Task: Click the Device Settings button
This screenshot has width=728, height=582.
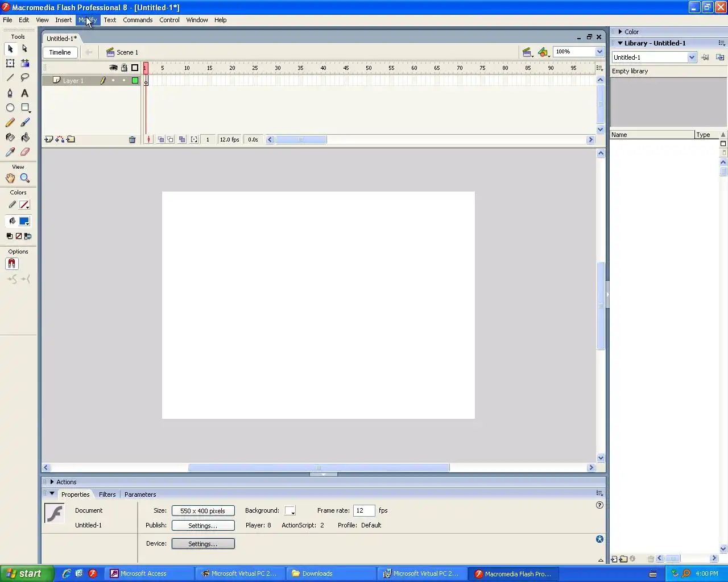Action: (203, 544)
